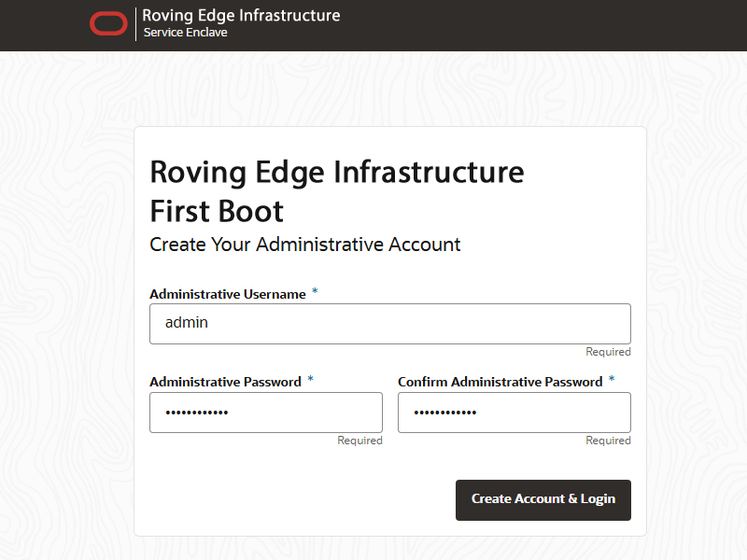Select the Administrative Password field

pos(266,412)
